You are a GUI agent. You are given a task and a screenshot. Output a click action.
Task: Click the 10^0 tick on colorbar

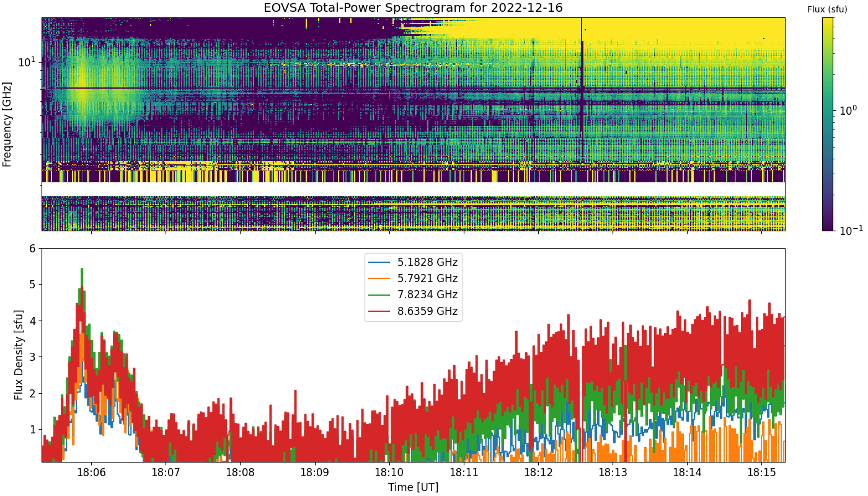click(x=847, y=110)
